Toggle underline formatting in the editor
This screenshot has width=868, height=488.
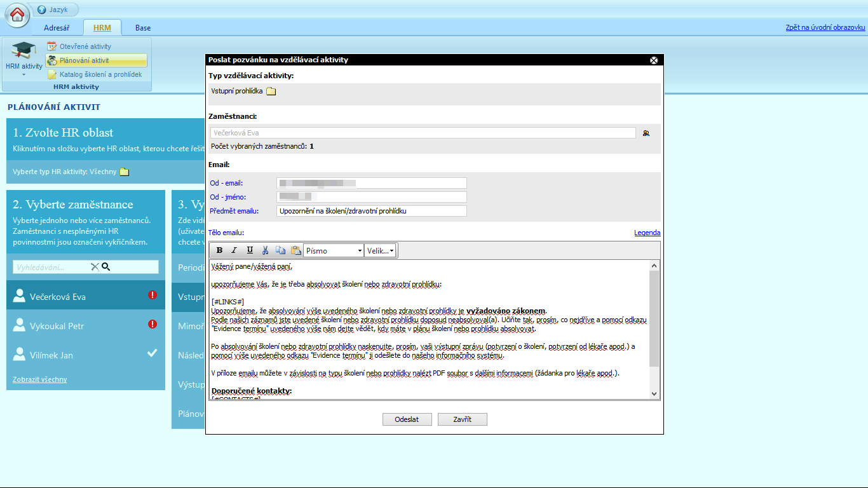pyautogui.click(x=250, y=250)
